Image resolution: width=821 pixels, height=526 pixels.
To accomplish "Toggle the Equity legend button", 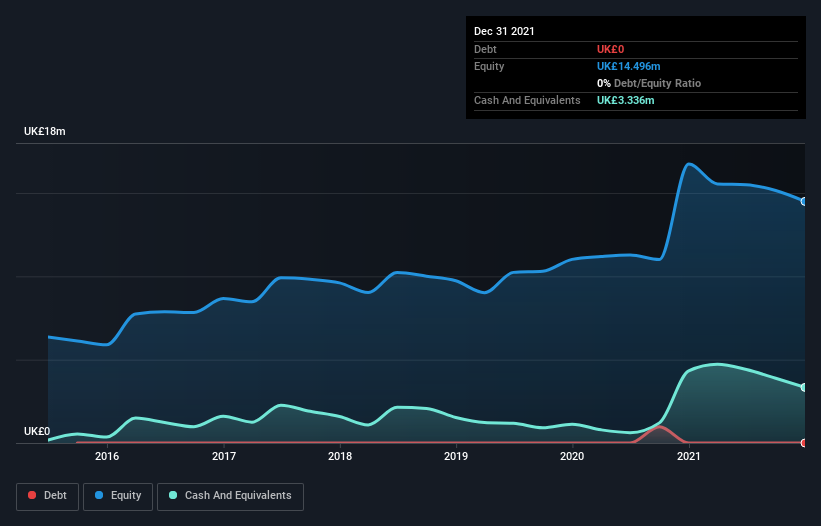I will point(118,496).
